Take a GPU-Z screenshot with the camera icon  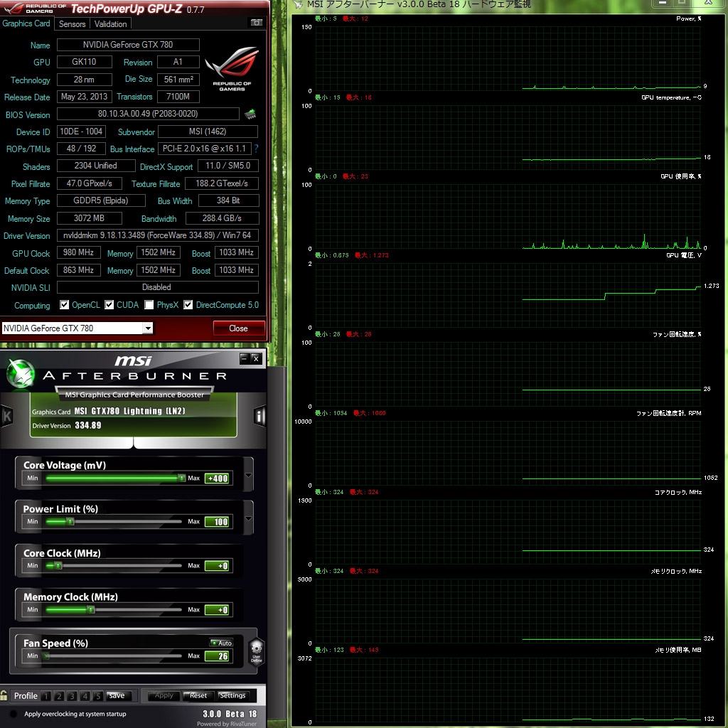(x=256, y=22)
